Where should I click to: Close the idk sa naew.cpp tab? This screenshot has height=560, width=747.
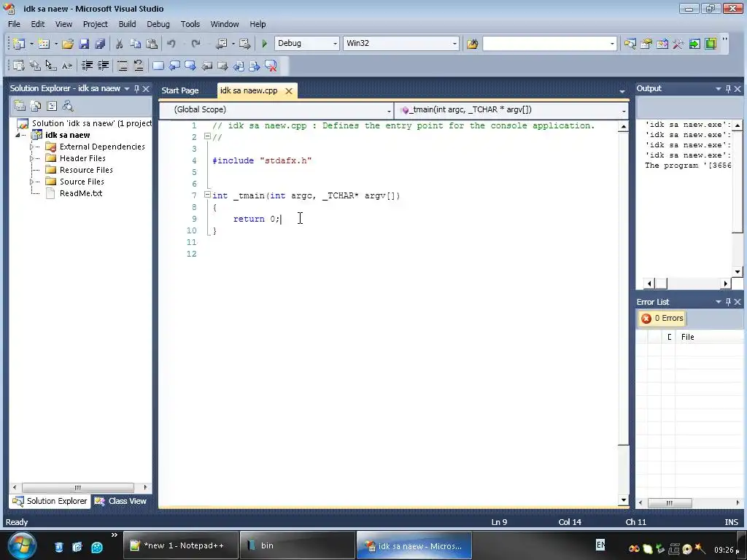click(x=289, y=90)
